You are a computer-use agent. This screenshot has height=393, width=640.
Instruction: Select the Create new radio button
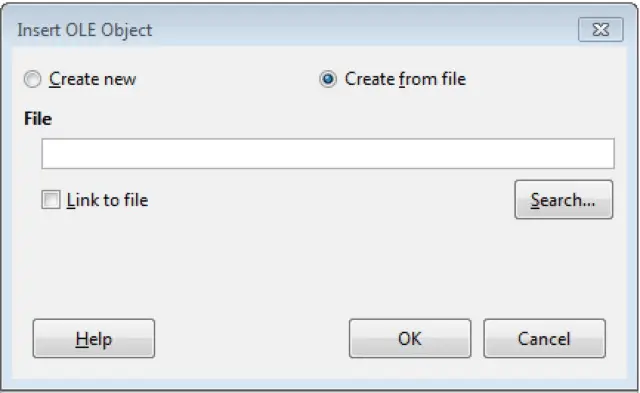point(32,79)
